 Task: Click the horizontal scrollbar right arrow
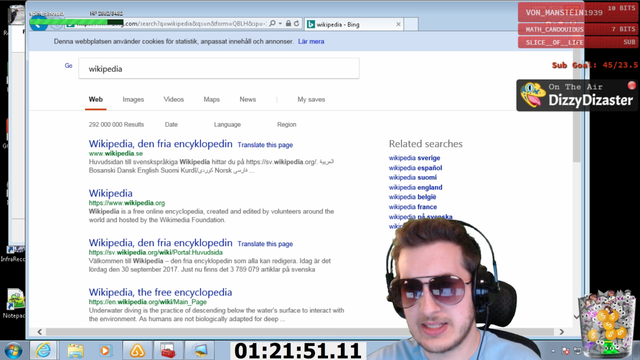point(562,332)
